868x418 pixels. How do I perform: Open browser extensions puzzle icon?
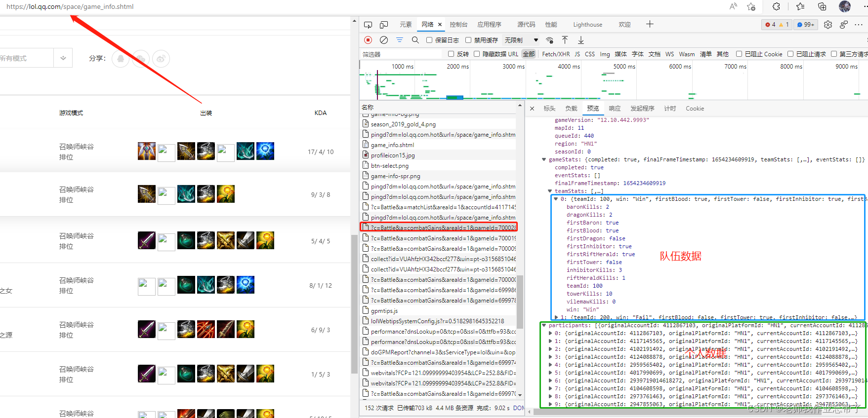click(x=777, y=6)
